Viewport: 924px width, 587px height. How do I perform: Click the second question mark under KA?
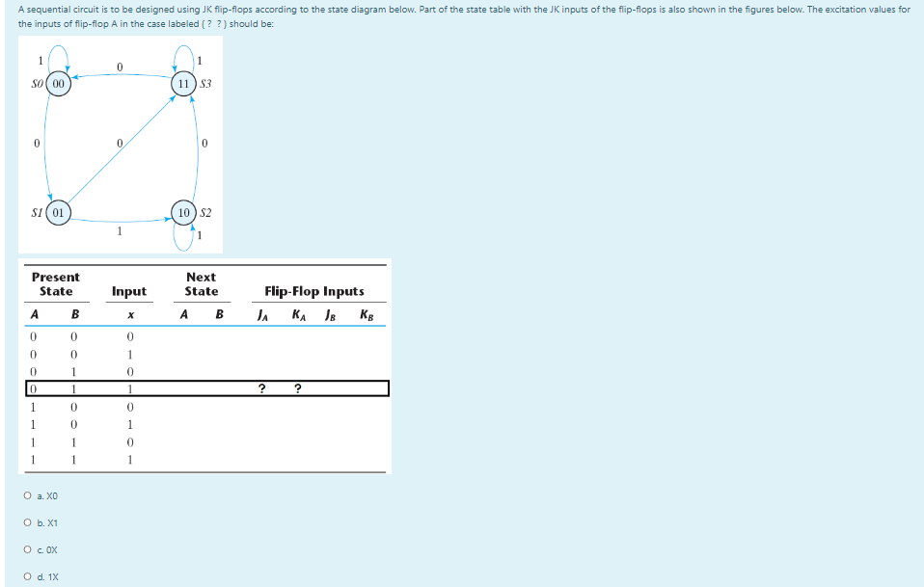pyautogui.click(x=297, y=388)
